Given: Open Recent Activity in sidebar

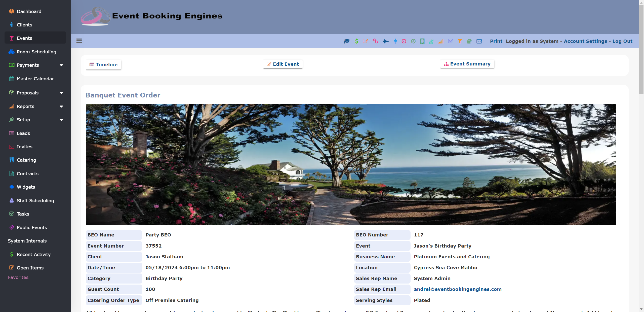Looking at the screenshot, I should [35, 254].
